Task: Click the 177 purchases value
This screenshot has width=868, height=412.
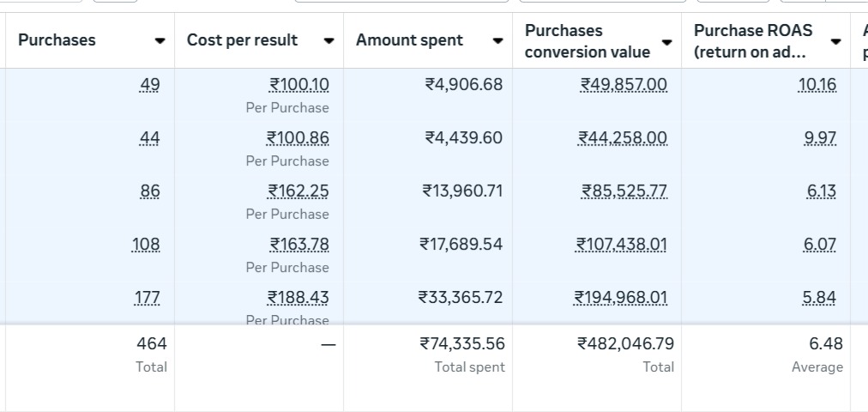Action: [x=148, y=298]
